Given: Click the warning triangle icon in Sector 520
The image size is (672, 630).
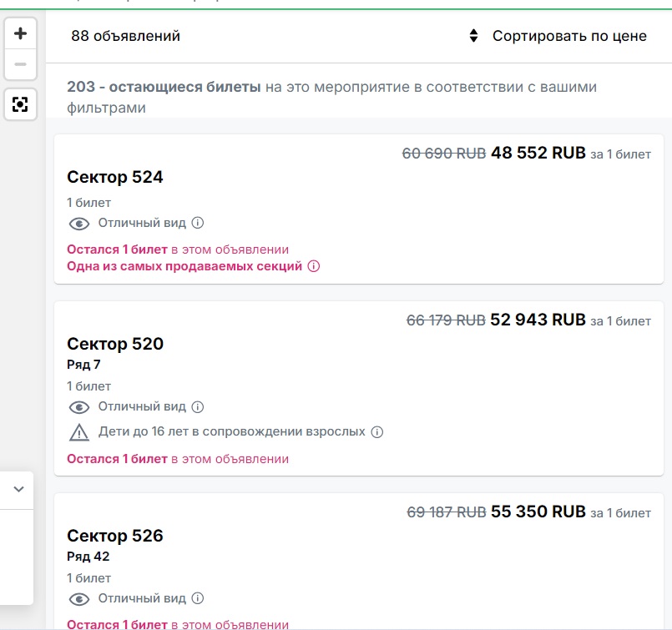Looking at the screenshot, I should pos(79,432).
